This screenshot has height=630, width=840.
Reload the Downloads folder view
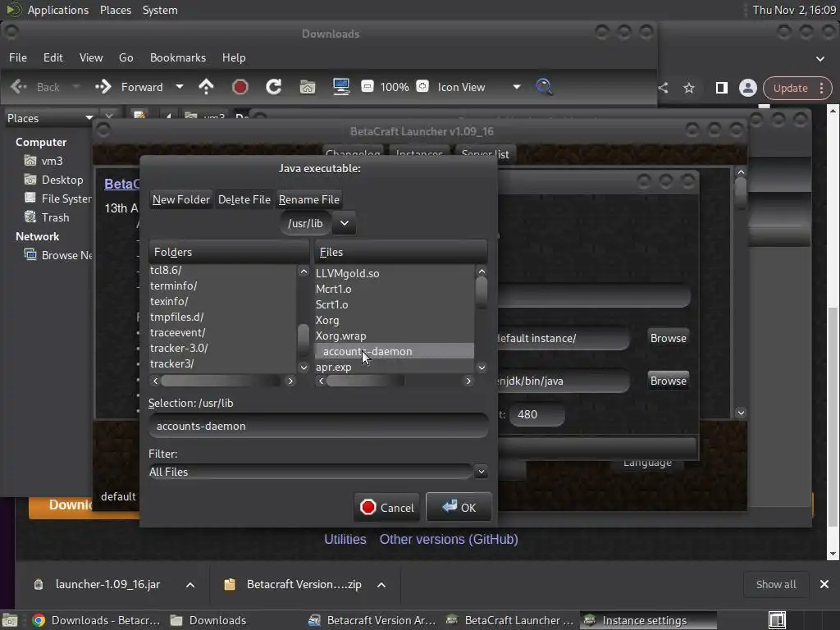[274, 87]
